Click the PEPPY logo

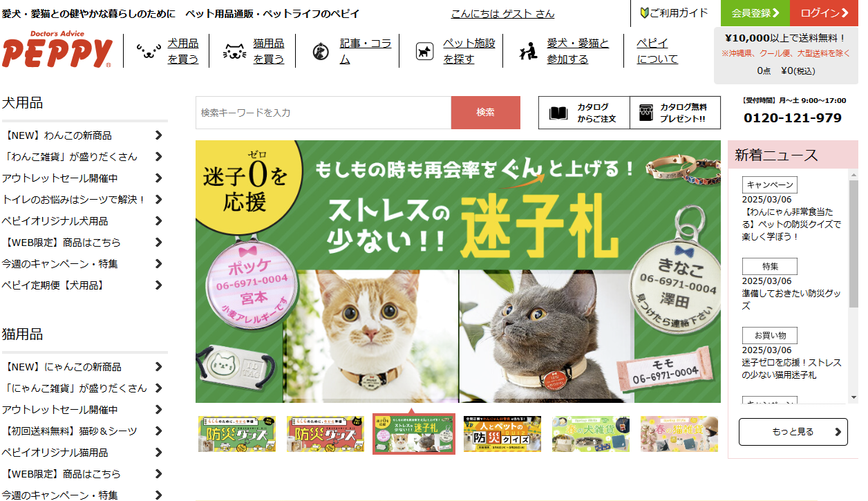pos(57,49)
